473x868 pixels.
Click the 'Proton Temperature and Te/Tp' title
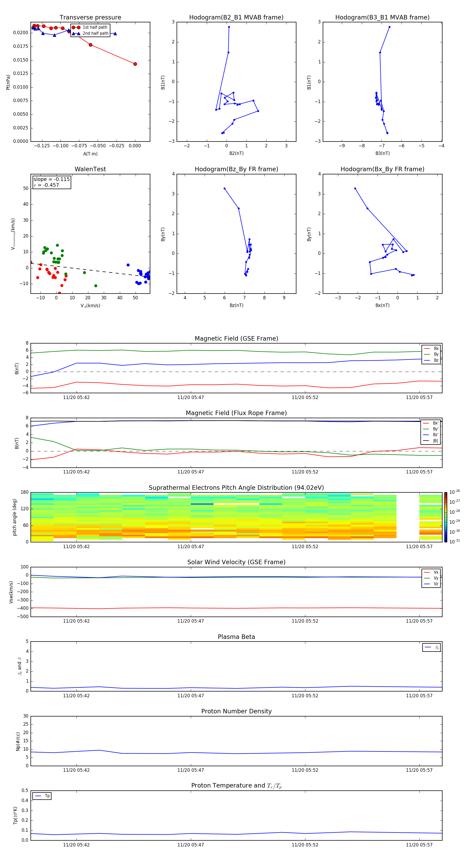pyautogui.click(x=236, y=786)
